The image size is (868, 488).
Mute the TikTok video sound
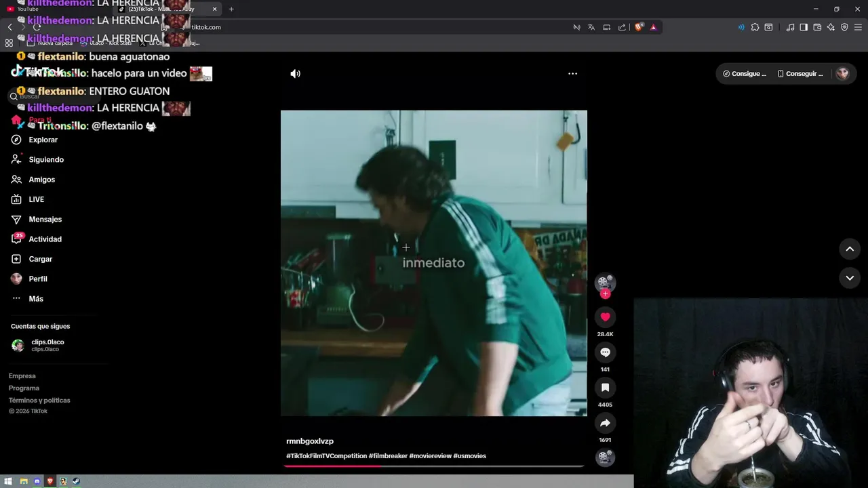[295, 74]
